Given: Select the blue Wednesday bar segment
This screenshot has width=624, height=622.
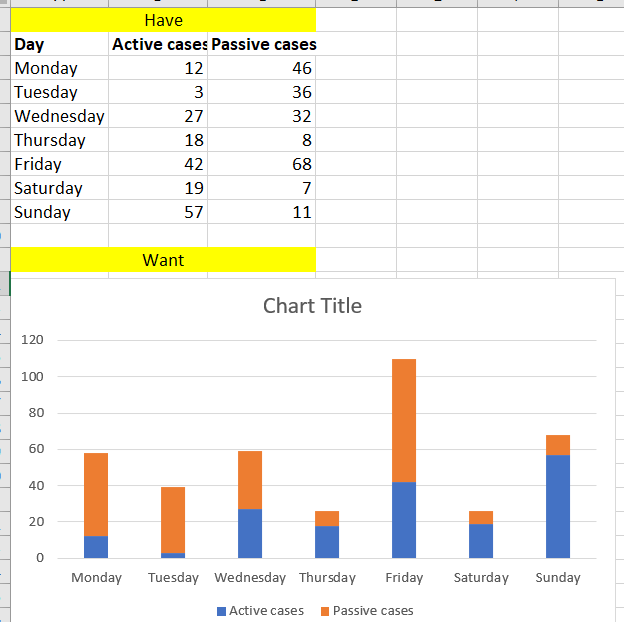Looking at the screenshot, I should click(x=250, y=533).
